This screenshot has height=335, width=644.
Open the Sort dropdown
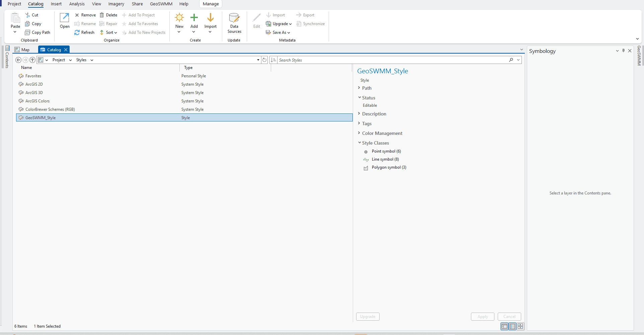[x=108, y=32]
